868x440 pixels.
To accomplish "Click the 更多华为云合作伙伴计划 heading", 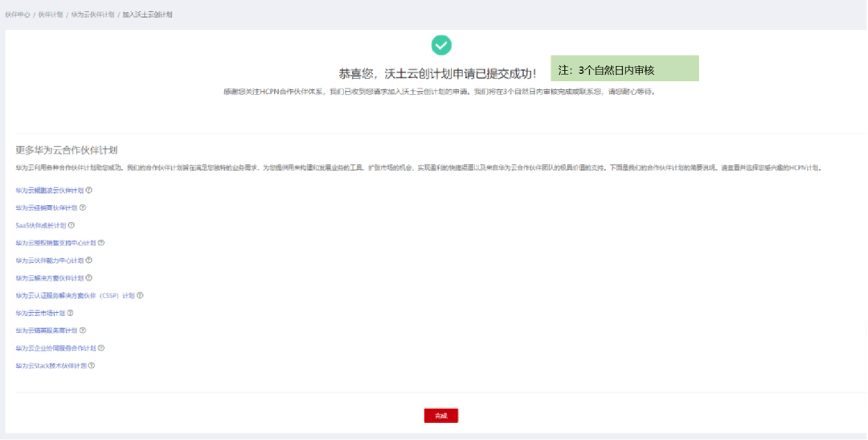I will (x=67, y=150).
